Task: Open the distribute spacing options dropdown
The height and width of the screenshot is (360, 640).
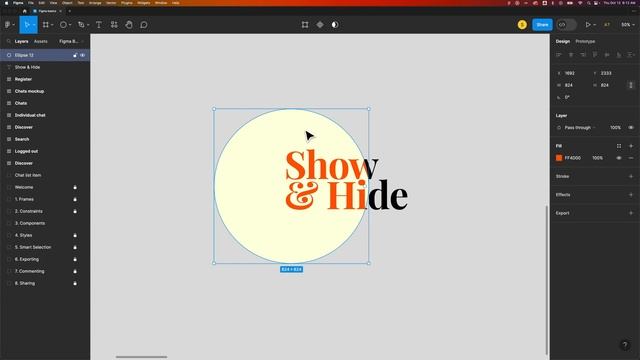Action: pyautogui.click(x=631, y=55)
